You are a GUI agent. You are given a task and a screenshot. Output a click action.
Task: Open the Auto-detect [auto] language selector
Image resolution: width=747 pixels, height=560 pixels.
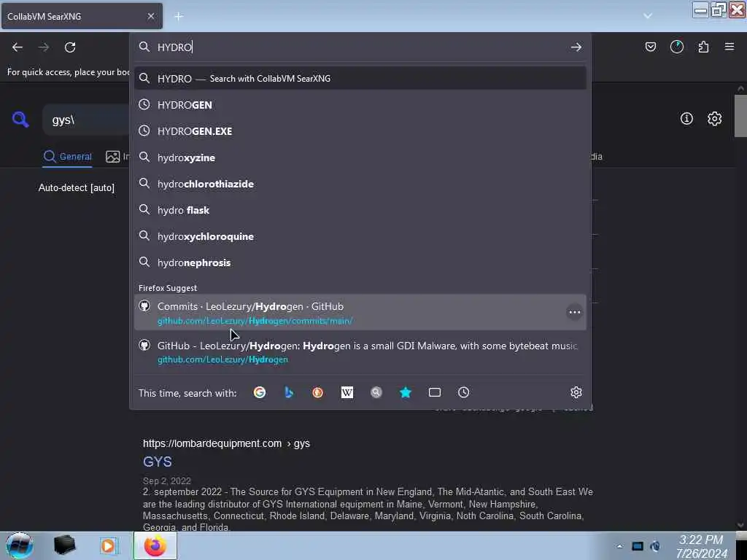click(76, 187)
